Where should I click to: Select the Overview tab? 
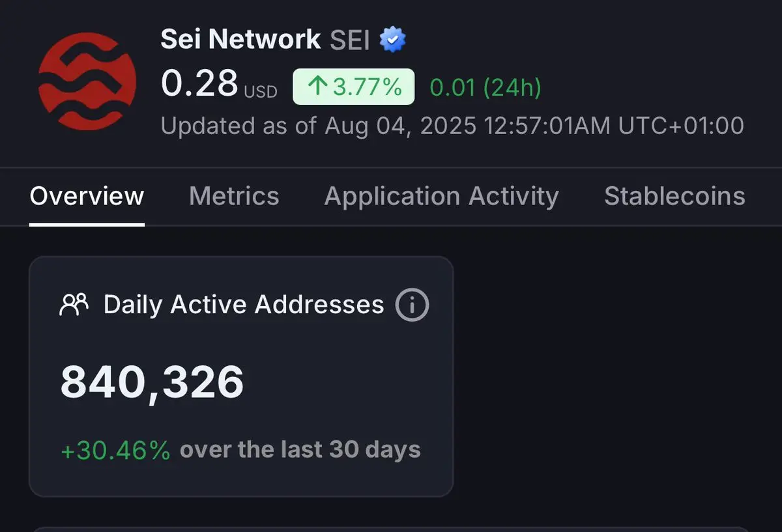[87, 196]
